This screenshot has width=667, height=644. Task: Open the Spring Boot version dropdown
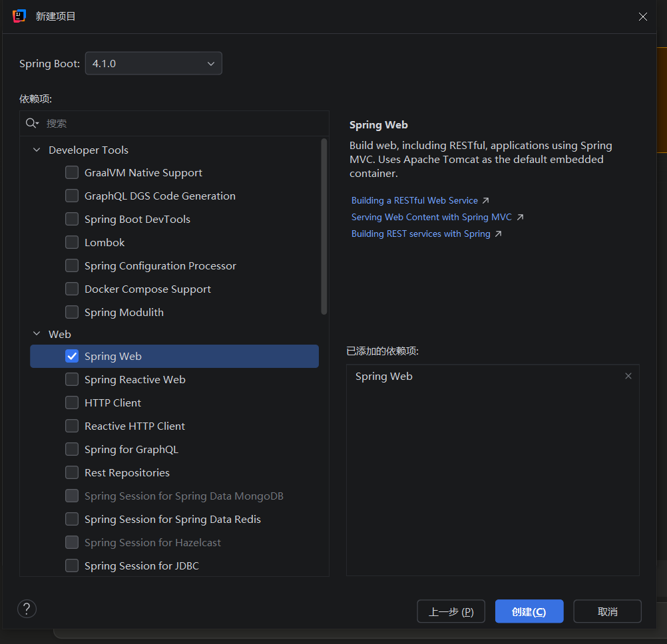point(154,63)
